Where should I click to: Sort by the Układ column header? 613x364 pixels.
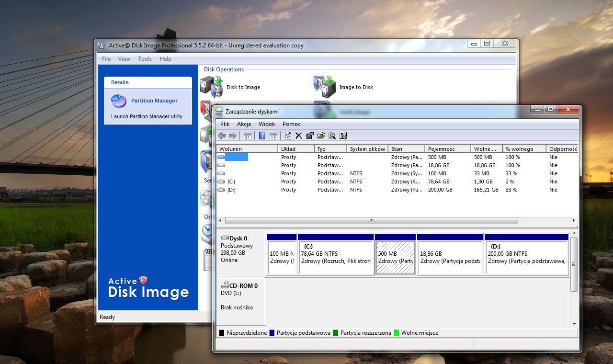[x=296, y=149]
